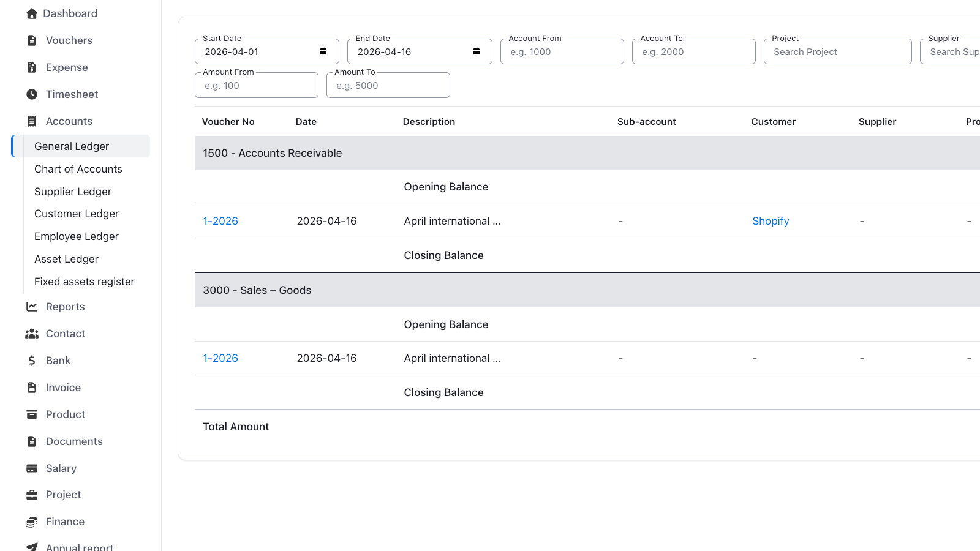Click the Supplier column header
Screen dimensions: 980x551
(877, 122)
